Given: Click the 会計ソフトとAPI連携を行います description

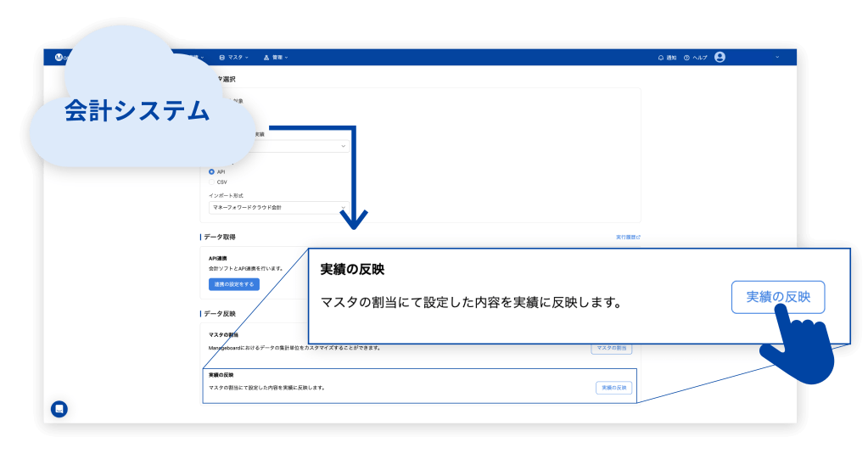Looking at the screenshot, I should click(246, 269).
